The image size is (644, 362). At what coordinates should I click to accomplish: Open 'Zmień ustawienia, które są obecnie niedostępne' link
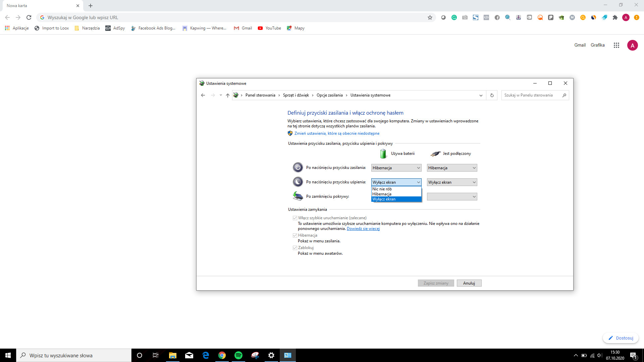click(x=337, y=133)
